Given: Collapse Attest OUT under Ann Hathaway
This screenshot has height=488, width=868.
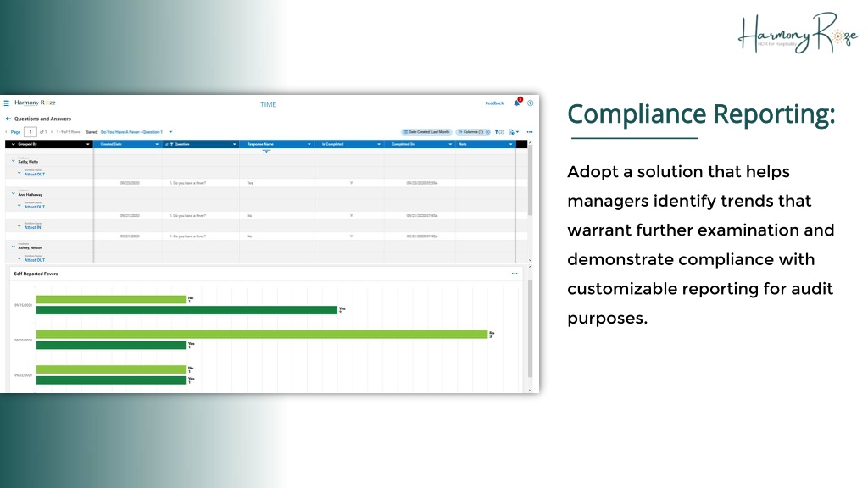Looking at the screenshot, I should click(19, 206).
